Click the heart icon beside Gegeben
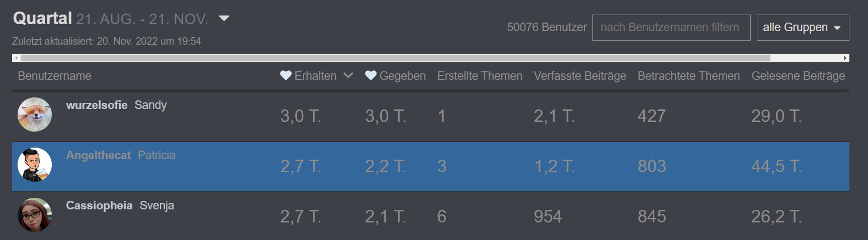The image size is (868, 240). pyautogui.click(x=371, y=76)
